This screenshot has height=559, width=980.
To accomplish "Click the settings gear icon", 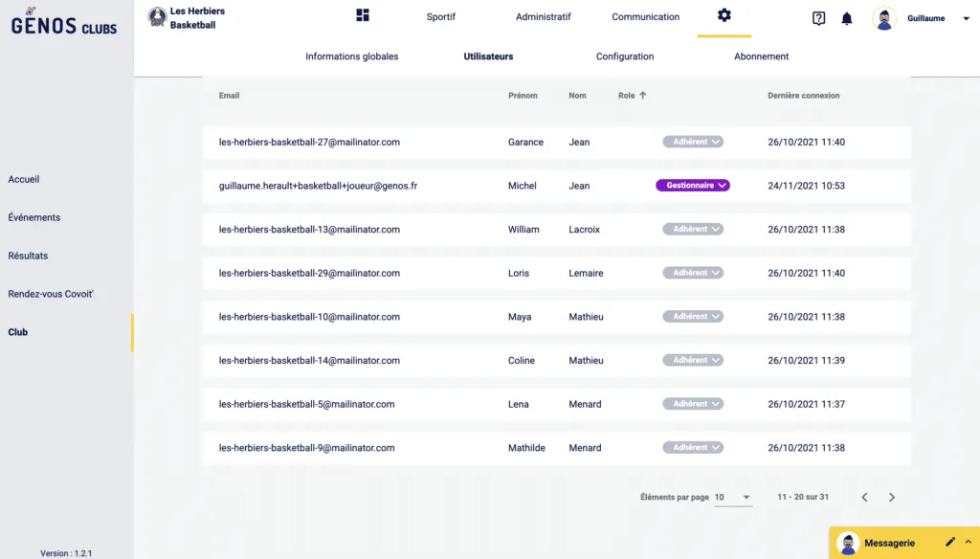I will (724, 15).
